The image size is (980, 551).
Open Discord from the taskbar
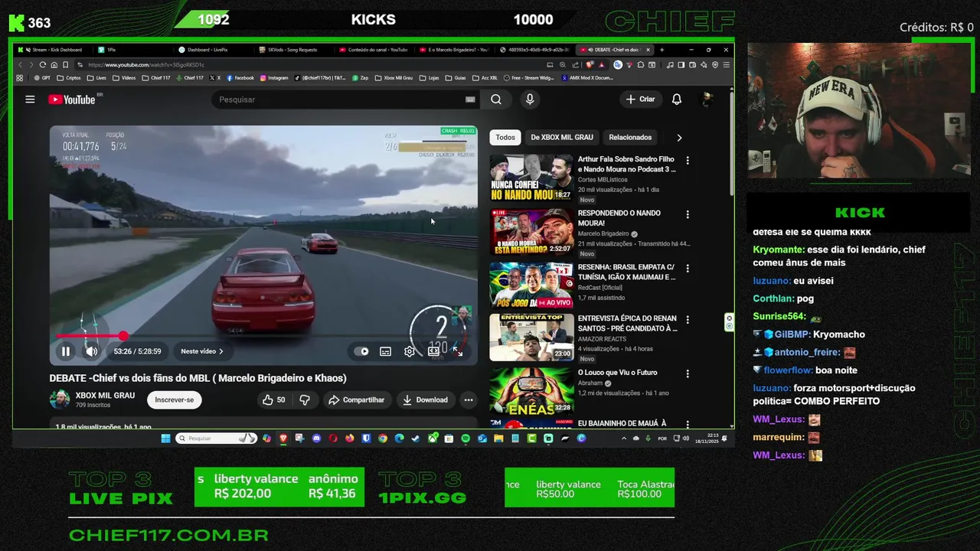(x=316, y=439)
